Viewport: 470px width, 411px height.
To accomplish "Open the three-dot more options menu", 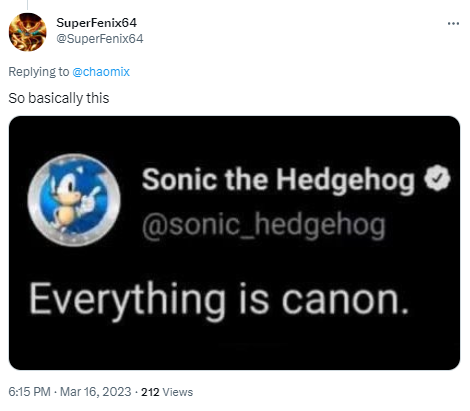I will pos(453,23).
